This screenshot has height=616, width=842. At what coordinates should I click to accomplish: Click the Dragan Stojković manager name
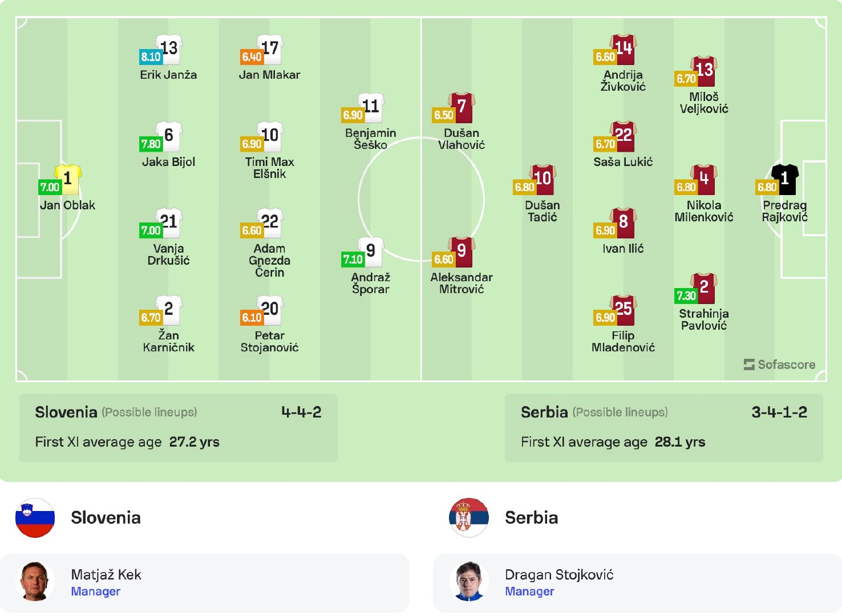(559, 574)
